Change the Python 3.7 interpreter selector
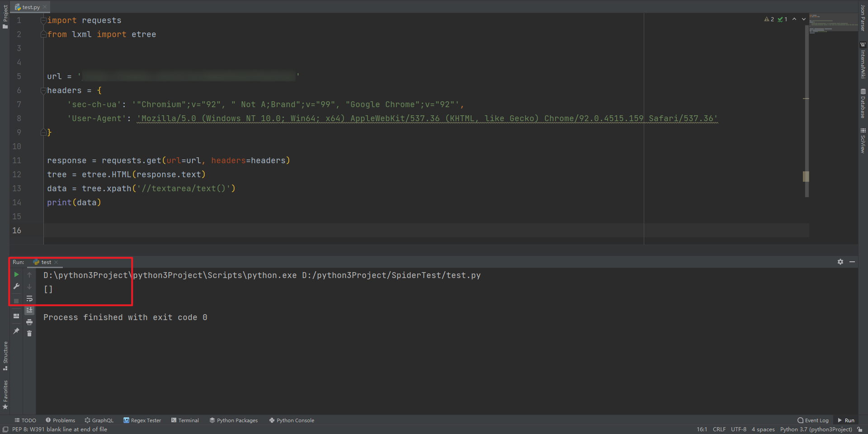 pyautogui.click(x=816, y=429)
